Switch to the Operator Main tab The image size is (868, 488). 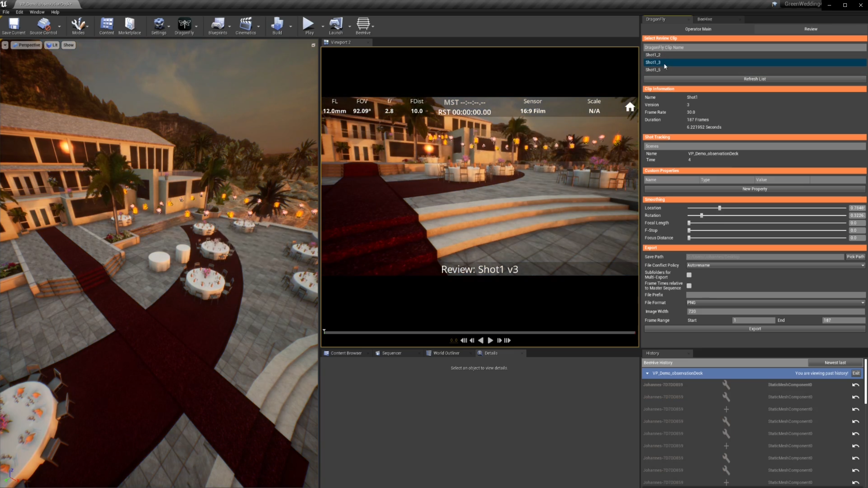pos(698,29)
